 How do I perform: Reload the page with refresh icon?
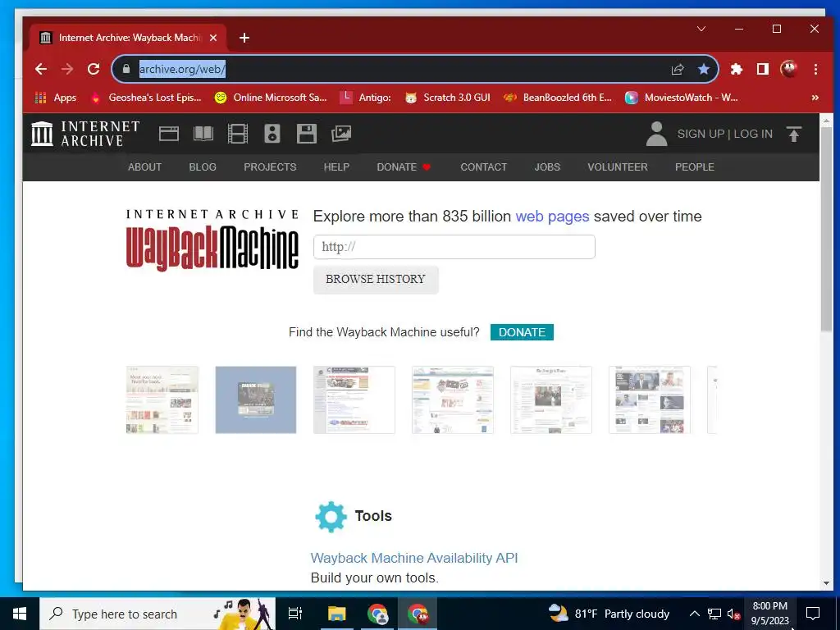pyautogui.click(x=94, y=69)
